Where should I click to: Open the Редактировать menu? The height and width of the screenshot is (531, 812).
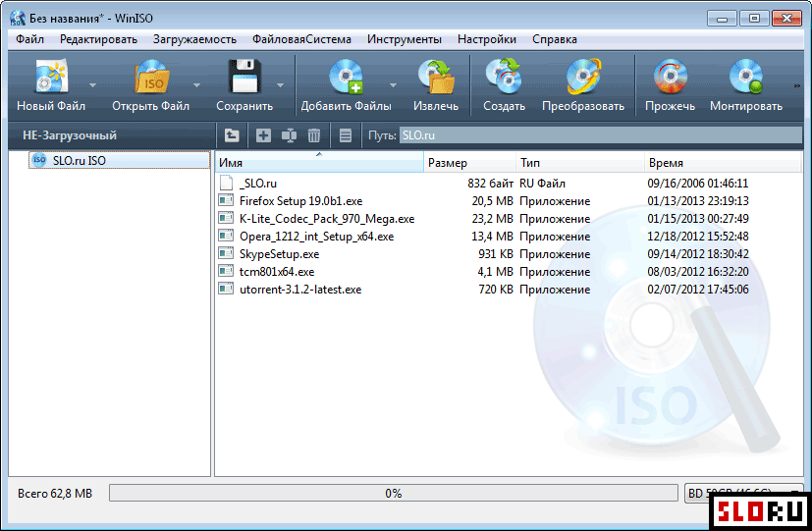point(98,39)
